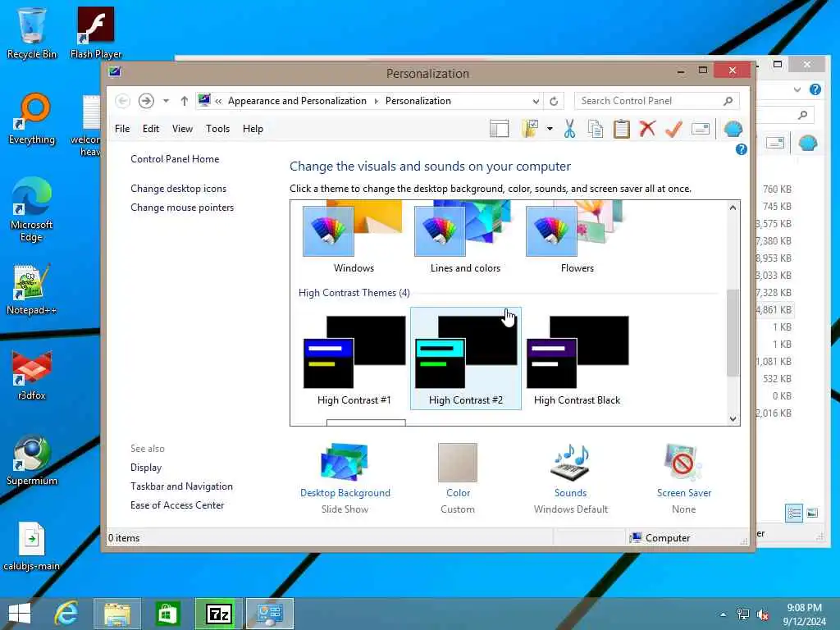Open the Color custom swatch setting

point(458,477)
